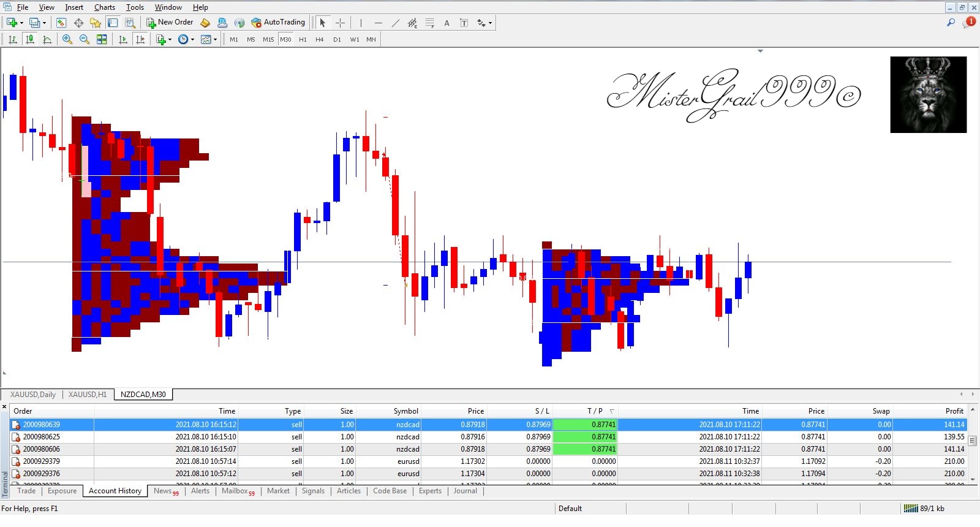980x527 pixels.
Task: Open the Insert menu
Action: [74, 7]
